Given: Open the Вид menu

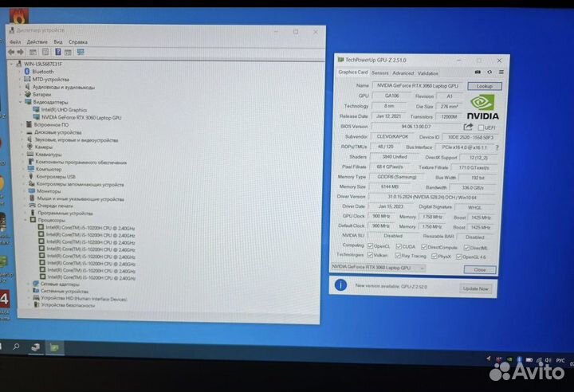Looking at the screenshot, I should [x=58, y=41].
